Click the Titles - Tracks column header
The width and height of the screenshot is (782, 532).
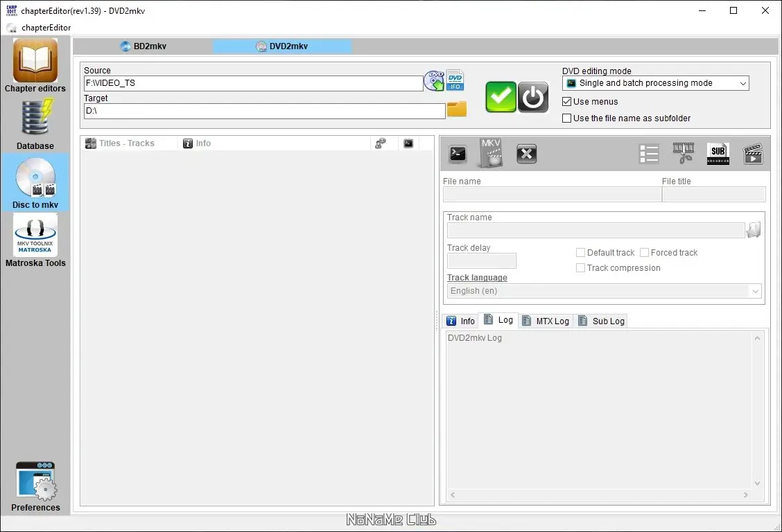[x=129, y=143]
